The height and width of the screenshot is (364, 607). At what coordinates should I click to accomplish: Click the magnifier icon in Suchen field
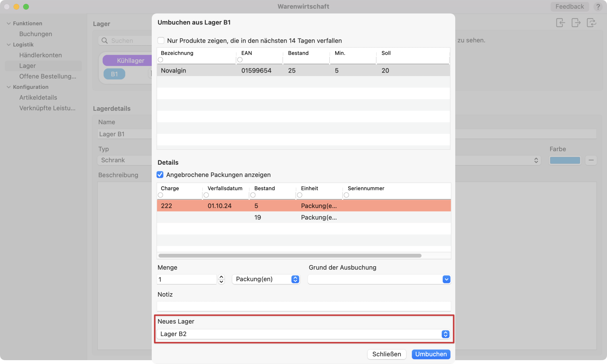pos(105,41)
